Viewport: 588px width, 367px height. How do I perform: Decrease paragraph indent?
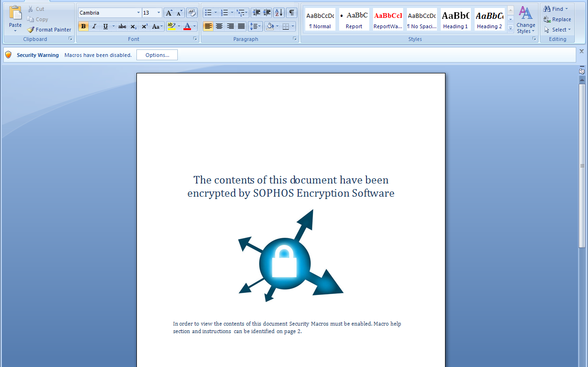coord(256,13)
